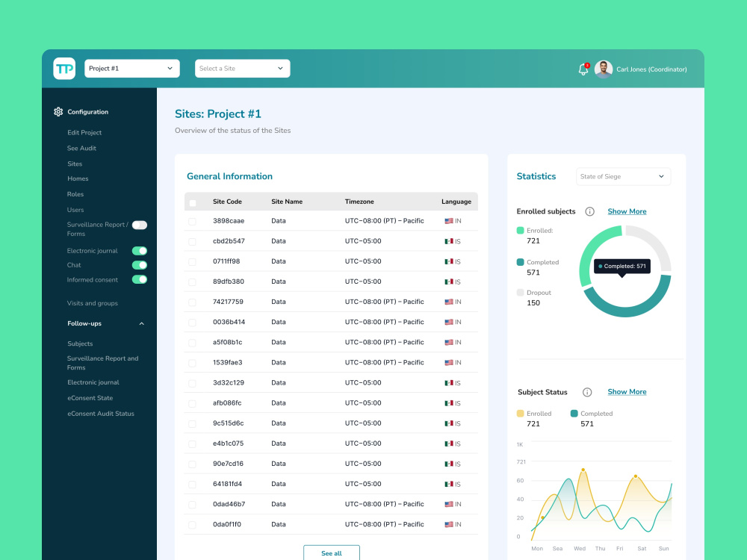
Task: Click the teal Completed swatch in Subject Status
Action: pyautogui.click(x=574, y=414)
